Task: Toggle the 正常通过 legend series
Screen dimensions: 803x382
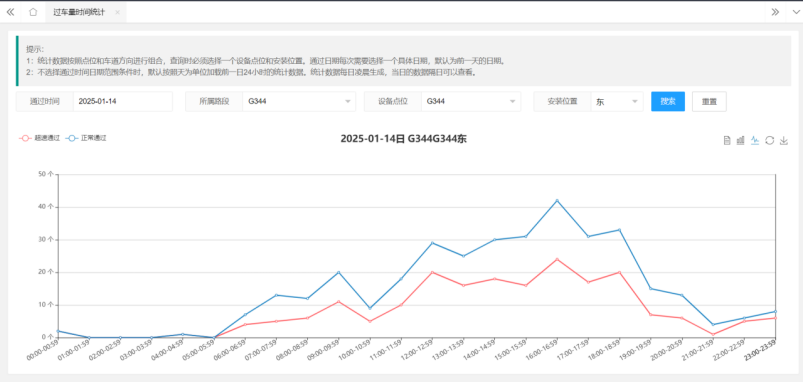Action: click(86, 138)
